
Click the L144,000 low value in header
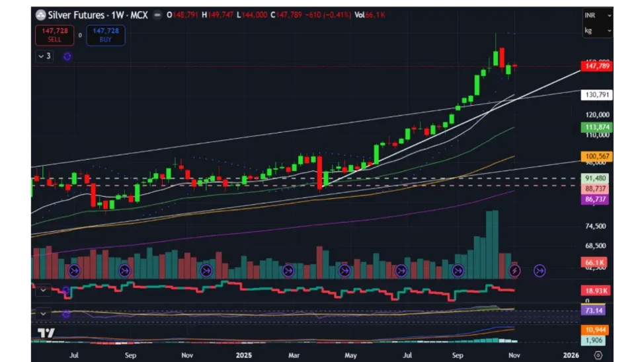[252, 15]
